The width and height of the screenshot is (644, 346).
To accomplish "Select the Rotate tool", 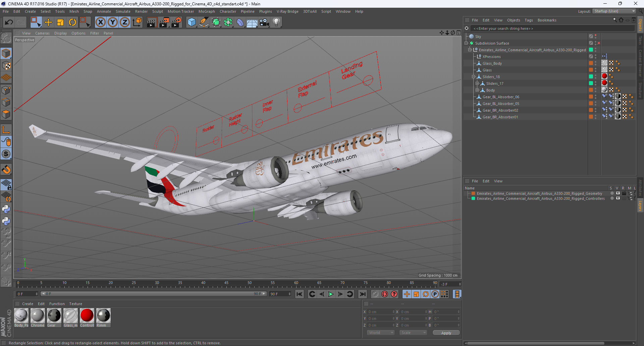I will coord(72,22).
